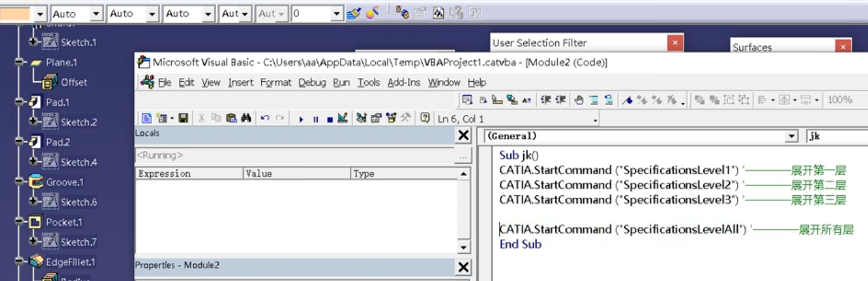Open the View menu in Visual Basic
The width and height of the screenshot is (868, 281).
211,82
